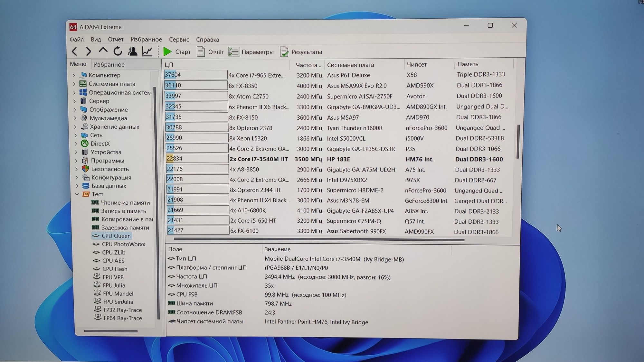Select the CPU Hash benchmark
The height and width of the screenshot is (362, 644).
point(110,269)
